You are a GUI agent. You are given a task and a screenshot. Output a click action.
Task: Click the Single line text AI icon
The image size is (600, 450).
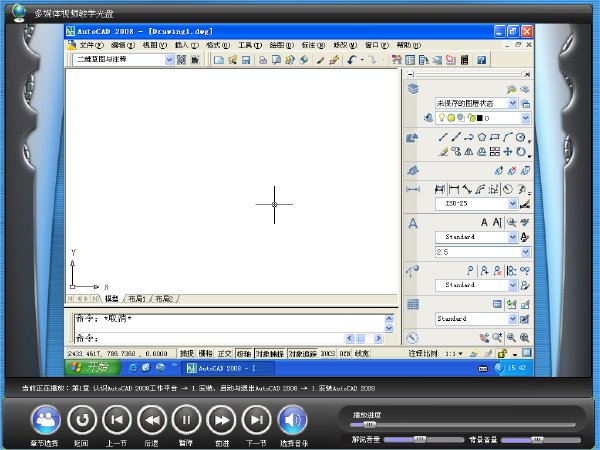click(497, 222)
